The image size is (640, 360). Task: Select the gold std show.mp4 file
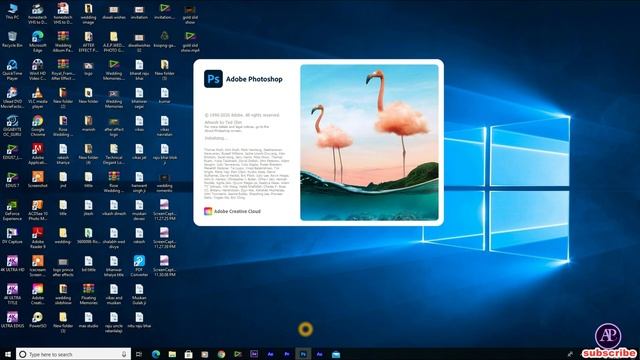pyautogui.click(x=190, y=42)
